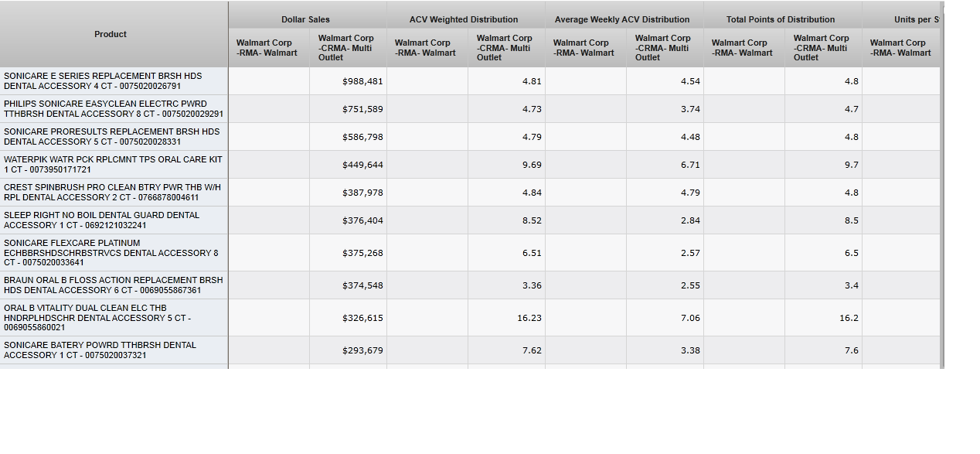Click Walmart Corp -RMA- subheader under Dollar Sales
The image size is (980, 454).
pyautogui.click(x=267, y=48)
